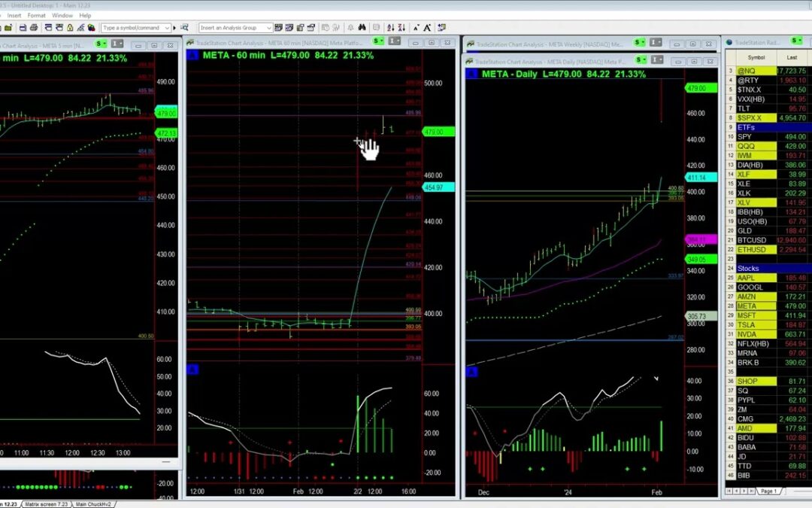Click the alert bell icon in the toolbar
Image resolution: width=812 pixels, height=508 pixels.
(351, 28)
